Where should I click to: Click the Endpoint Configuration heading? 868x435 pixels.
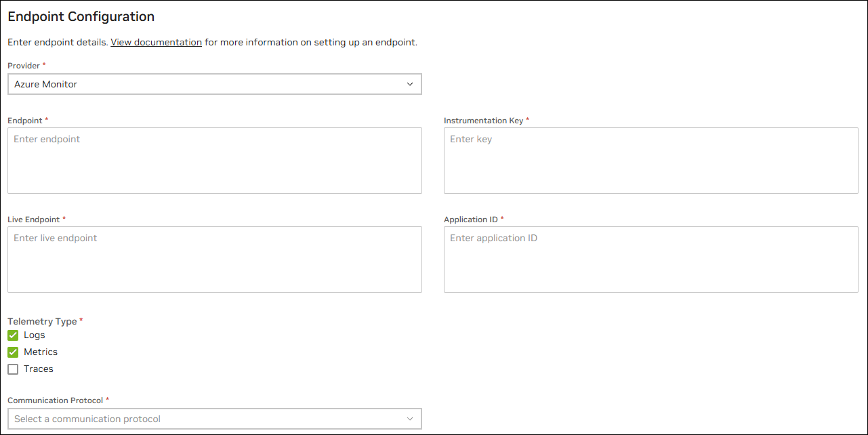click(x=81, y=17)
